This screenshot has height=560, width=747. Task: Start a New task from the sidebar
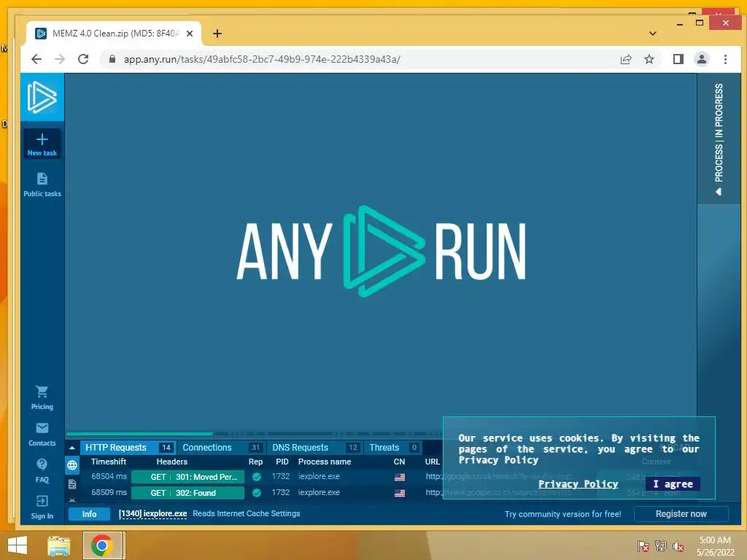tap(42, 144)
